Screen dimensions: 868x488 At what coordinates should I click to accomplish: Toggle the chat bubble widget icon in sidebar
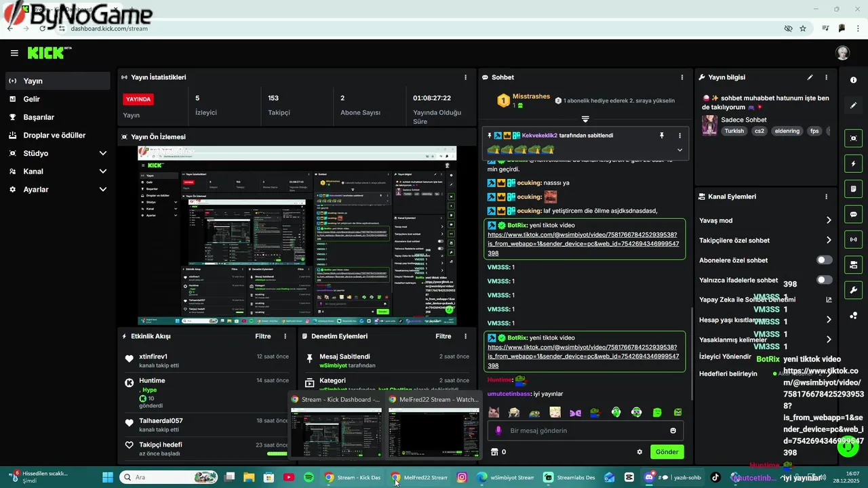853,214
